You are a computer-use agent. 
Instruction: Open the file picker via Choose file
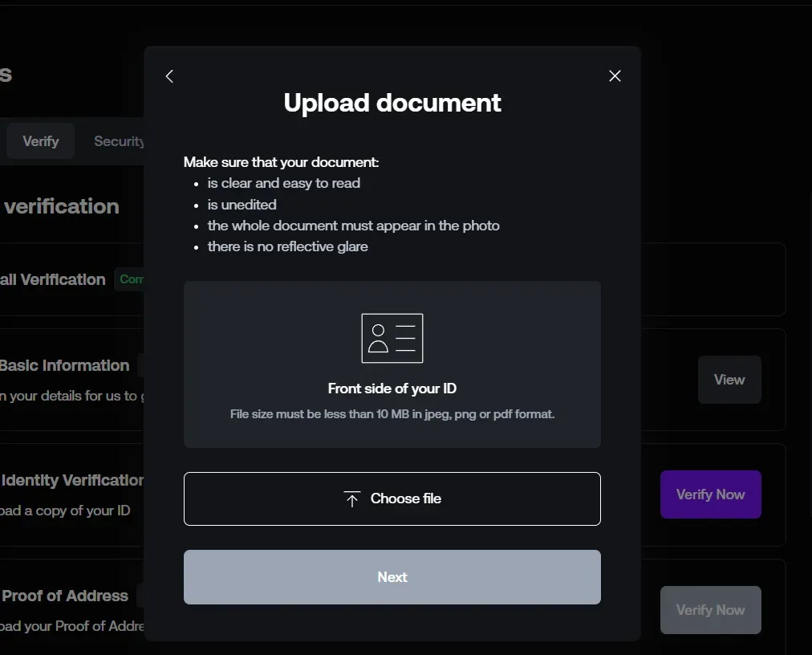392,498
